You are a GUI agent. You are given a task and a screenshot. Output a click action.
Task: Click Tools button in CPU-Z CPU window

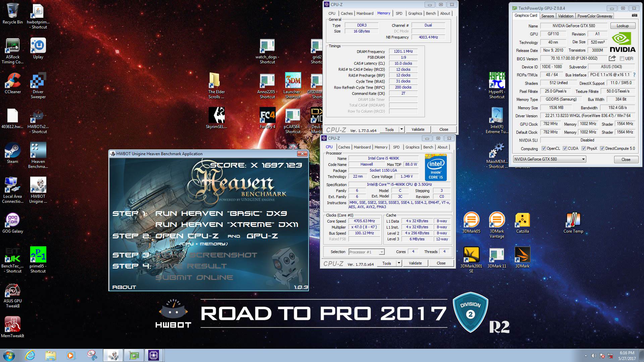tap(387, 263)
